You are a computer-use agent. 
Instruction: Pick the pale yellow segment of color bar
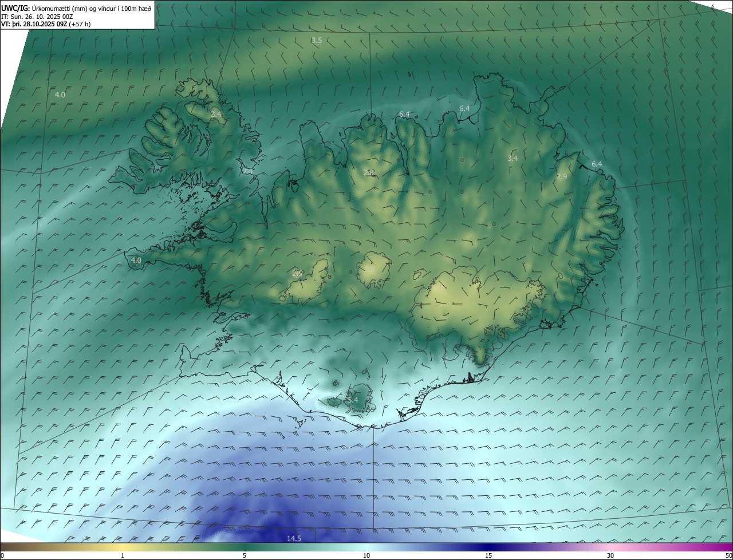pos(123,547)
